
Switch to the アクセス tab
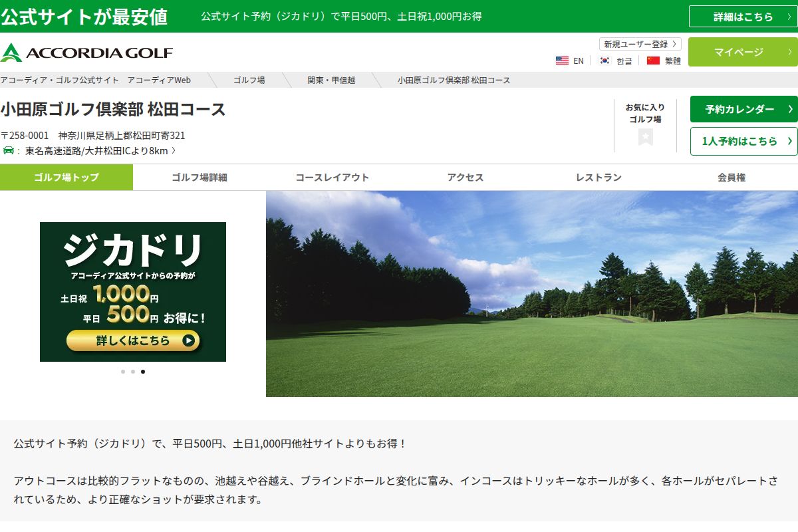tap(465, 177)
